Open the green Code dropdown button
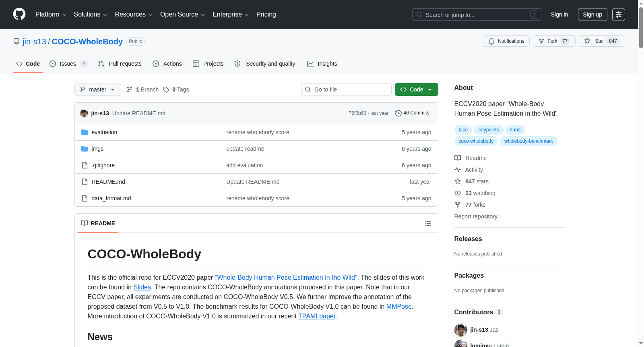Screen dimensions: 644x347 click(417, 89)
